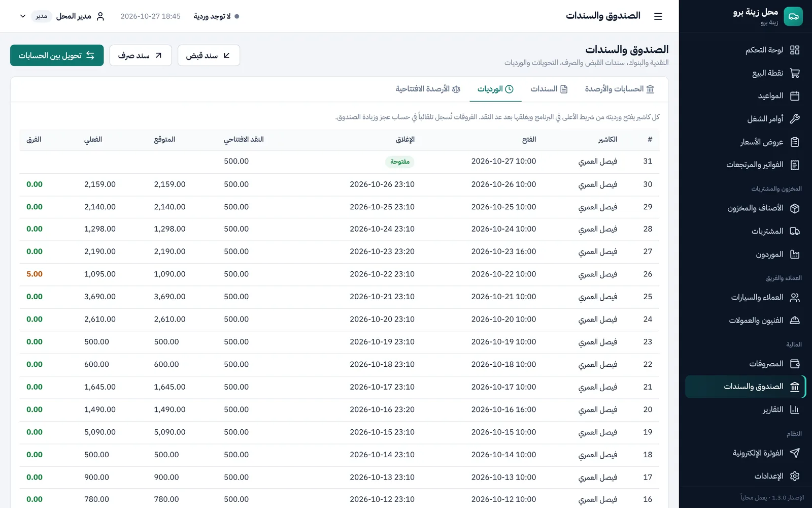This screenshot has width=812, height=508.
Task: Open the purchases truck icon
Action: [x=795, y=231]
